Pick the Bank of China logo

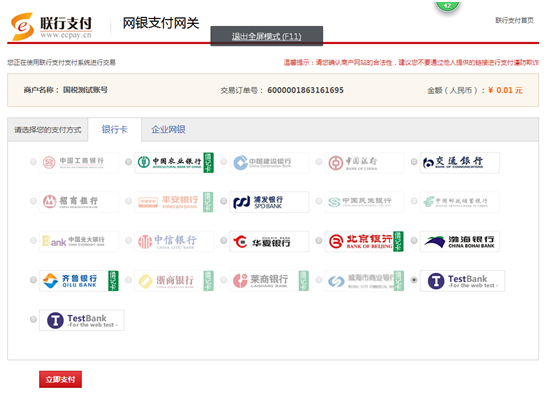click(x=364, y=162)
